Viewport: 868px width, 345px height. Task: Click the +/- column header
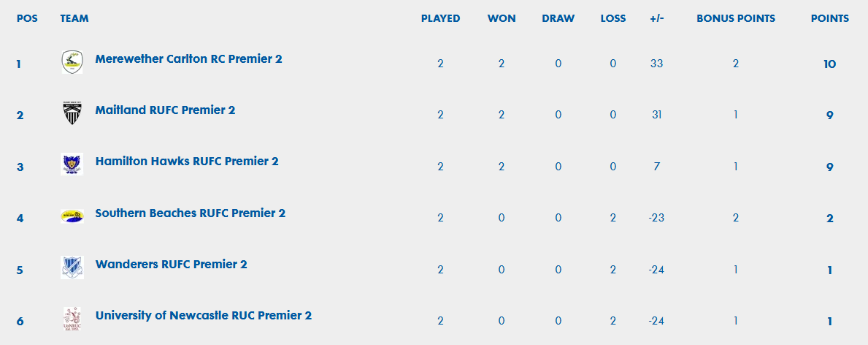[657, 18]
